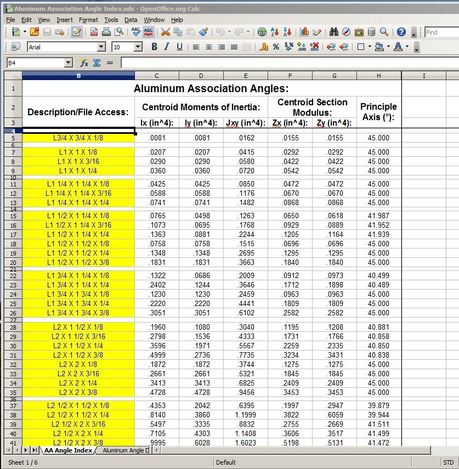
Task: Export directly as PDF icon
Action: pos(94,32)
